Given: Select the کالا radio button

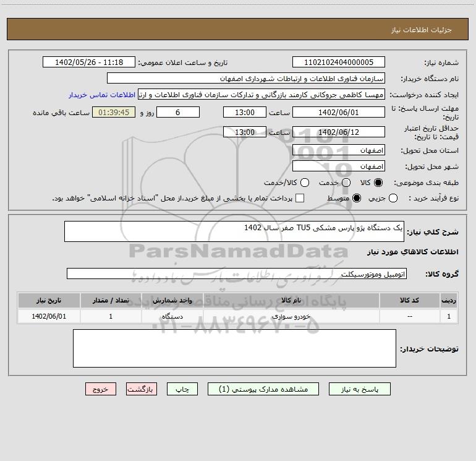Looking at the screenshot, I should point(378,183).
